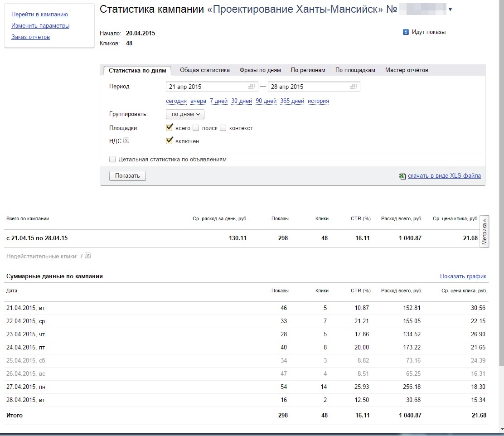Viewport: 504px width, 436px height.
Task: Enable the контекст checkbox
Action: pos(223,128)
